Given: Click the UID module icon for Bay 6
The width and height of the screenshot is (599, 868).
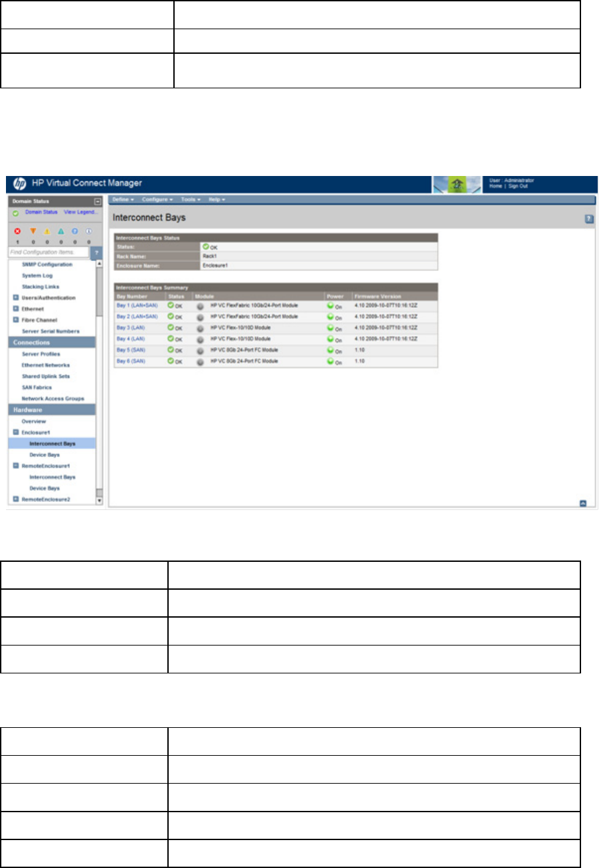Looking at the screenshot, I should (200, 361).
